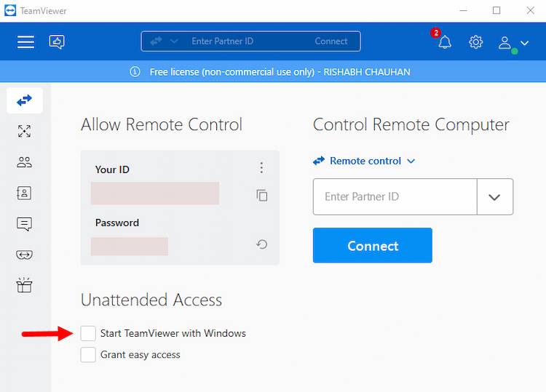Open the Getting Started gift icon
Viewport: 546px width, 392px height.
pos(25,286)
